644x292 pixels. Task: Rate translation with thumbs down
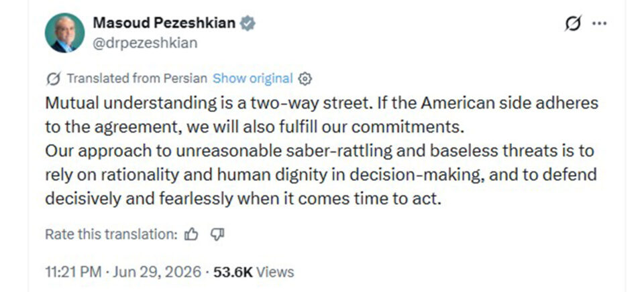217,234
